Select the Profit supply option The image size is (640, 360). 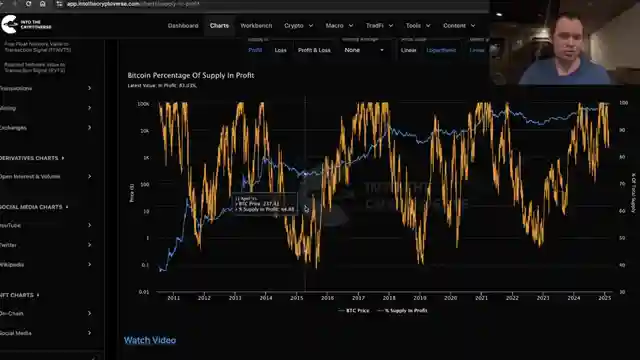click(255, 50)
